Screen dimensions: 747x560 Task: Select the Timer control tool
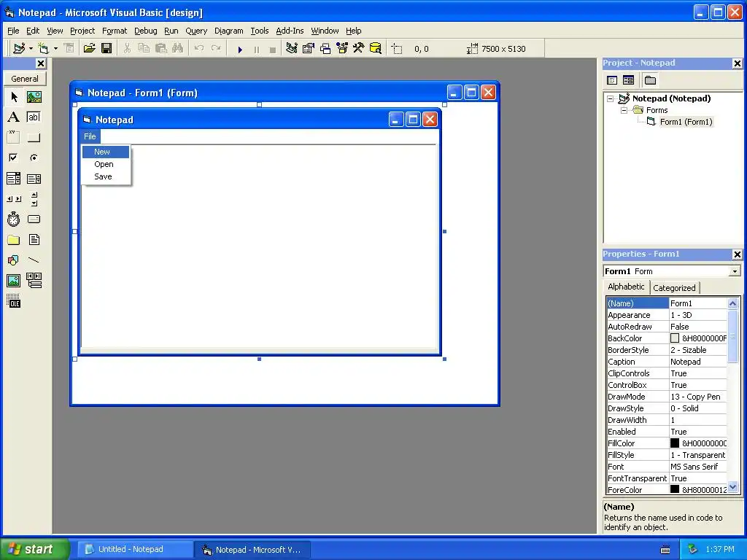14,219
